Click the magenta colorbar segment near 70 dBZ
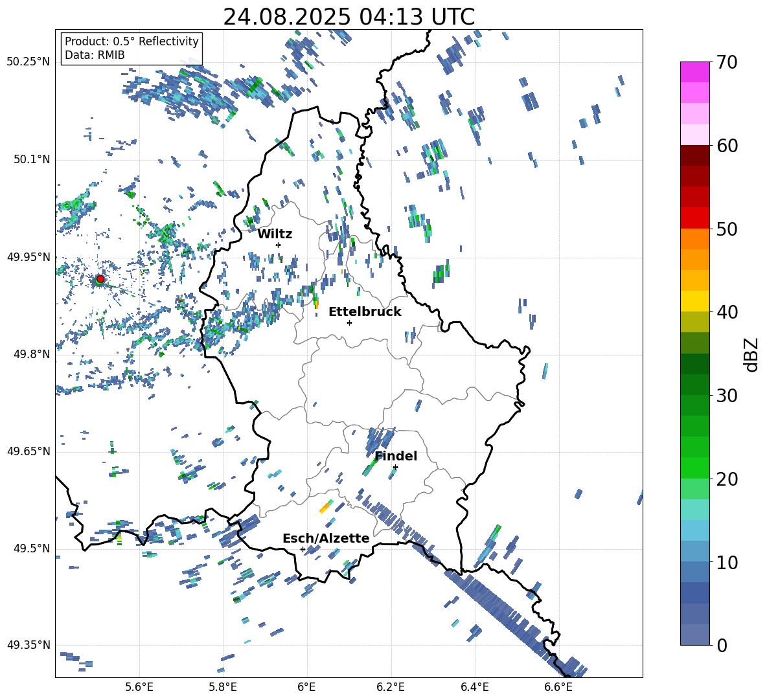 click(x=694, y=72)
